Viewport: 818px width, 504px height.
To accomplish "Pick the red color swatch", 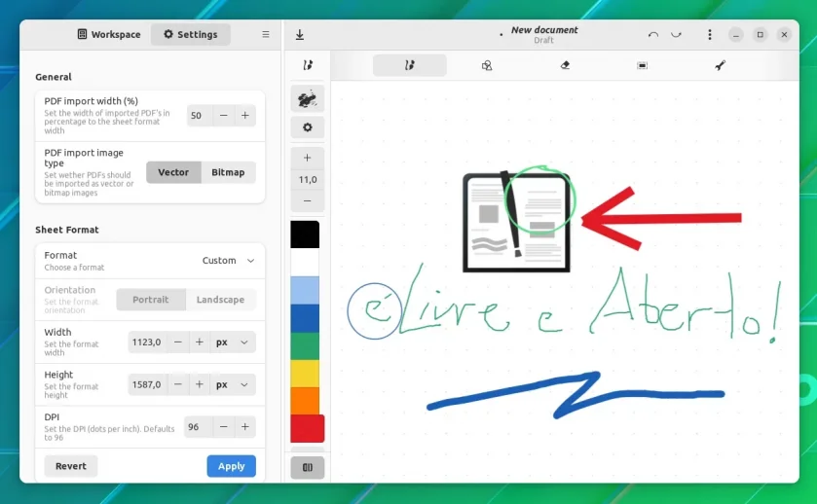I will pos(308,428).
